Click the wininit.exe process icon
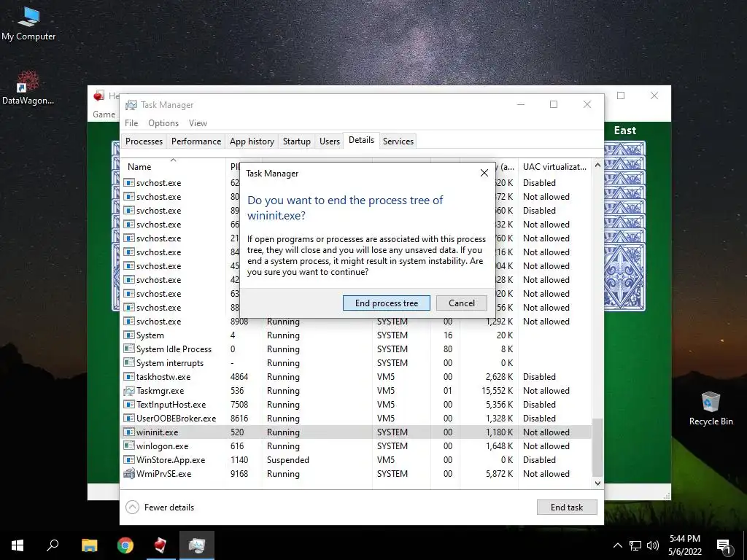Image resolution: width=747 pixels, height=560 pixels. click(x=128, y=432)
